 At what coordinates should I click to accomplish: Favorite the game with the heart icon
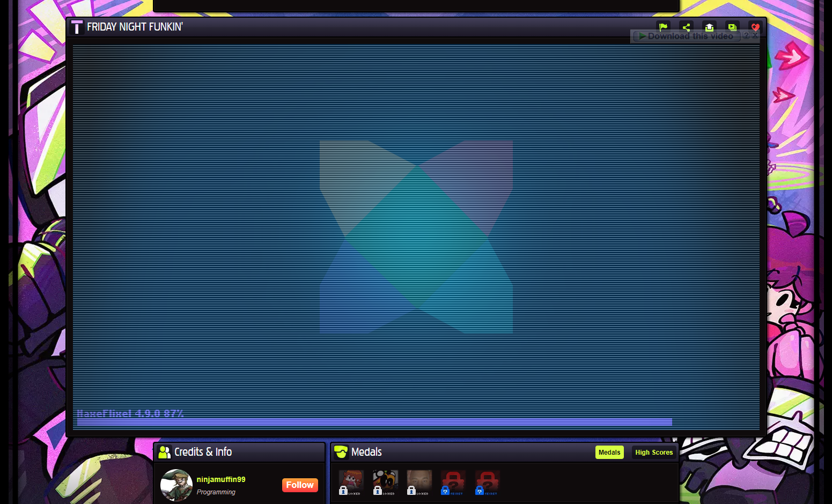click(x=755, y=27)
